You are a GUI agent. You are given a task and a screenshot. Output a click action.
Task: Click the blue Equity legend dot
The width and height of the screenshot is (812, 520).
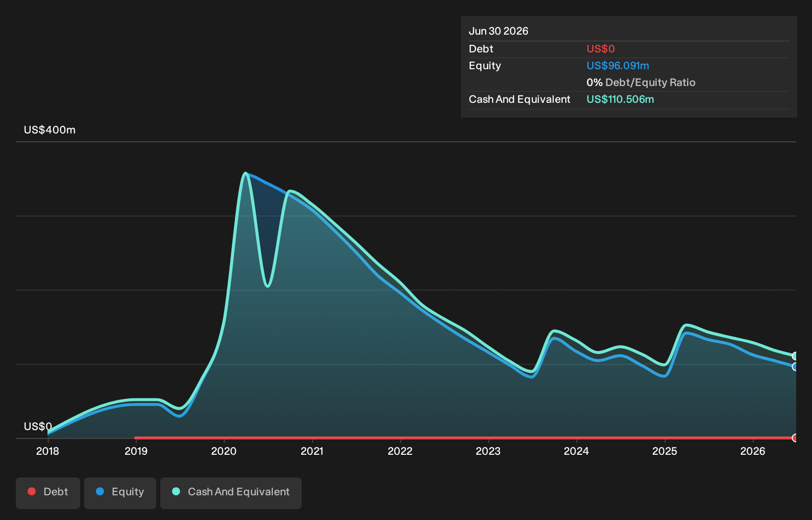[100, 491]
